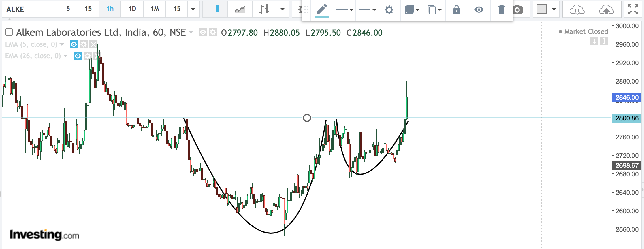Switch to the 1D timeframe
This screenshot has height=249, width=644.
(x=132, y=9)
